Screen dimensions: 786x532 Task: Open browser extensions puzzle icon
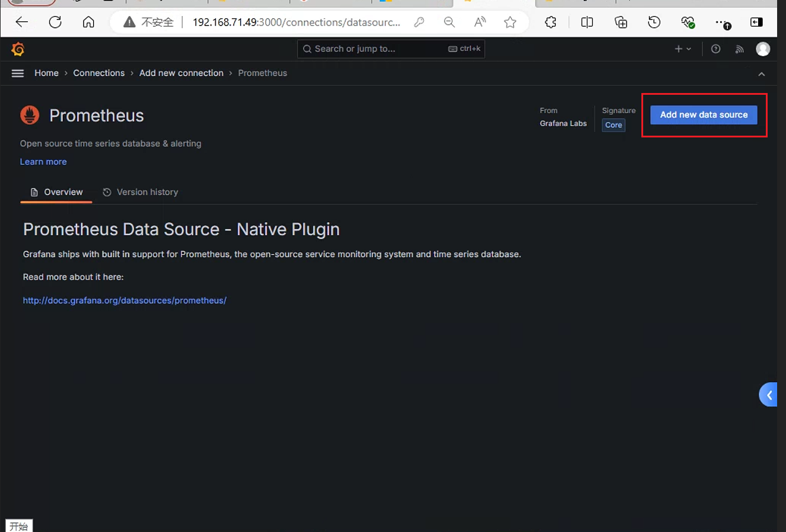point(551,22)
